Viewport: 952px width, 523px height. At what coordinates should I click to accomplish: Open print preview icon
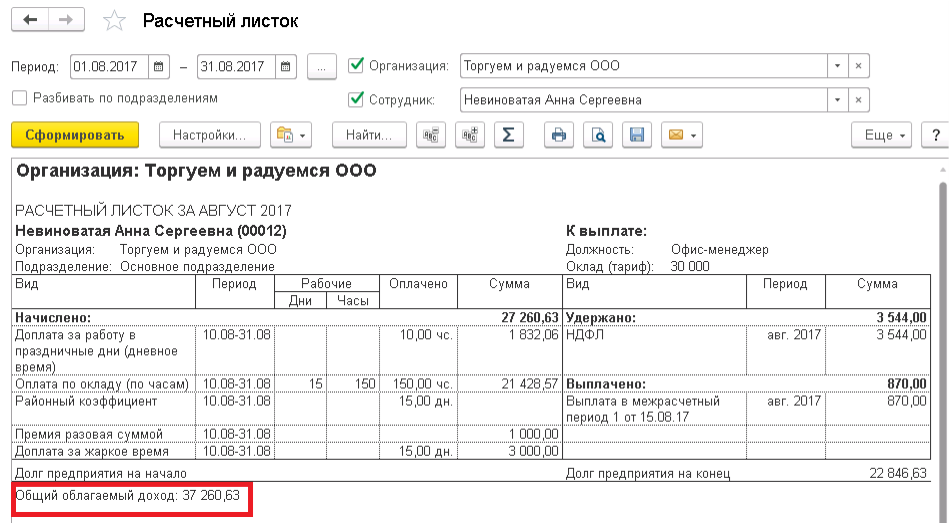tap(598, 135)
